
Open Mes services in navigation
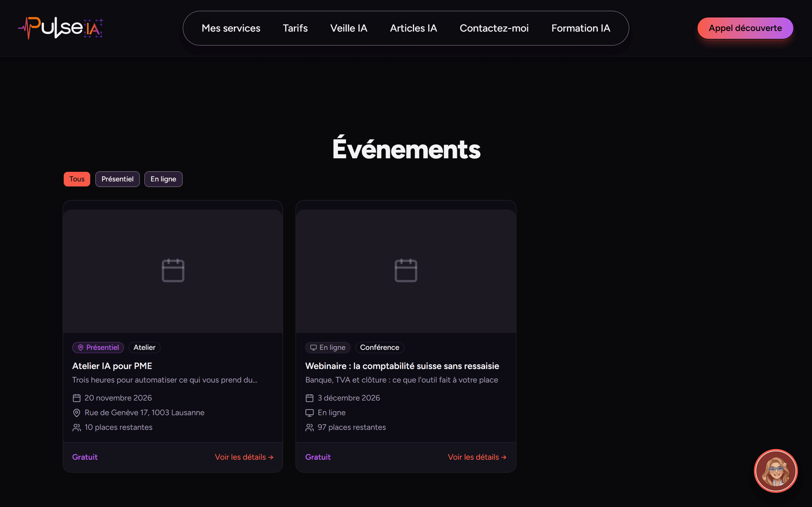(x=231, y=28)
